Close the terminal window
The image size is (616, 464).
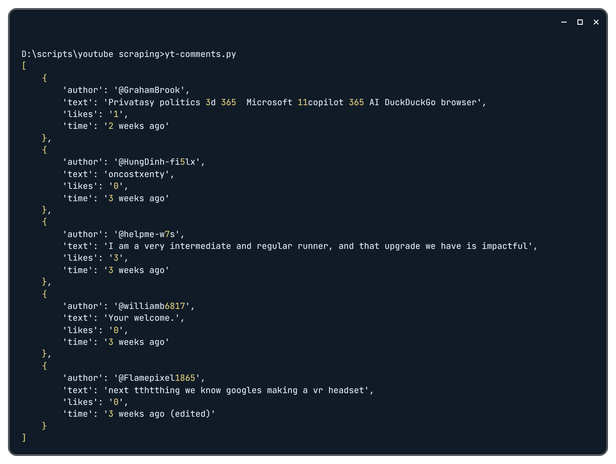click(x=597, y=21)
